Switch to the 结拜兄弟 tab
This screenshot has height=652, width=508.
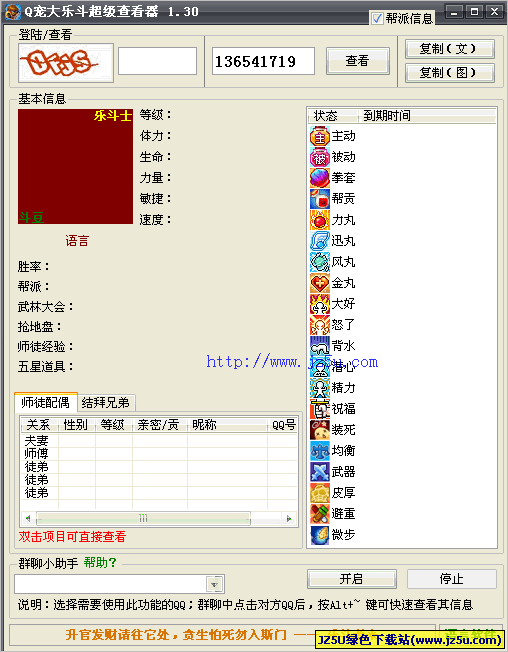106,403
